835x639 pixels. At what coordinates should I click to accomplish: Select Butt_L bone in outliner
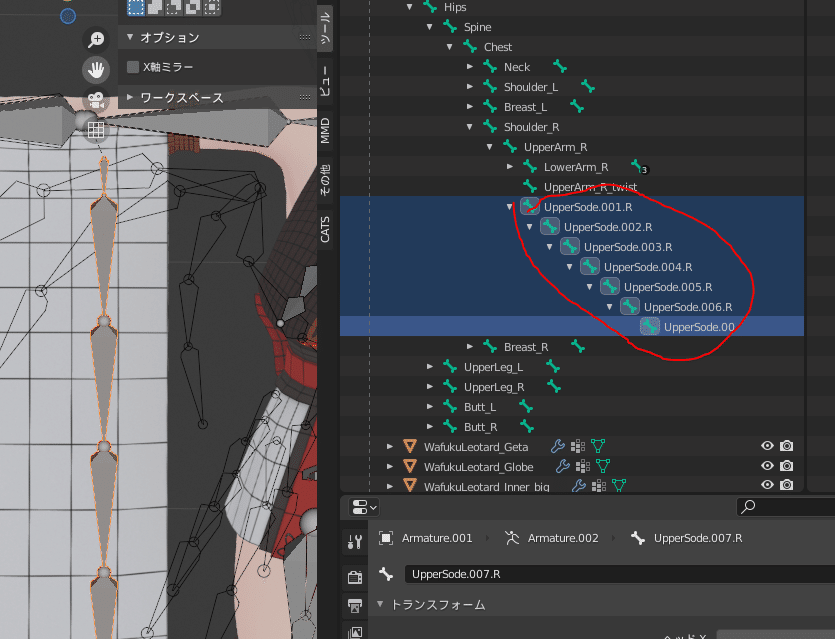[x=480, y=407]
